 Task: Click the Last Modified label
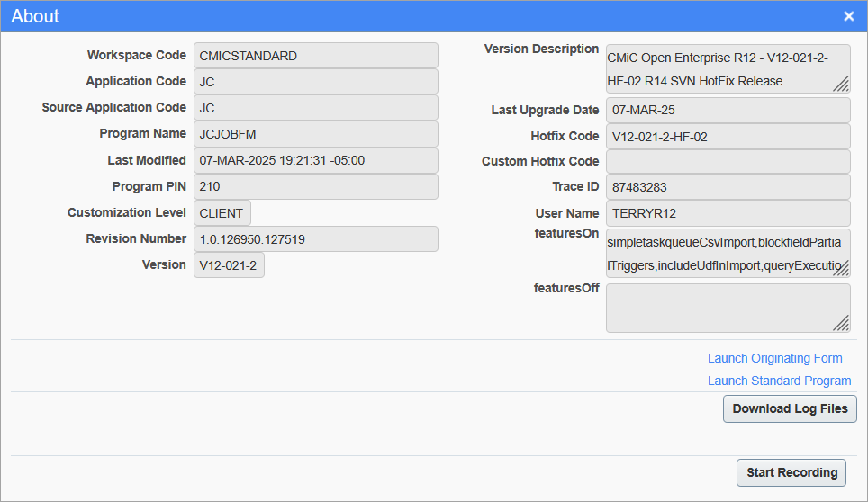point(147,160)
